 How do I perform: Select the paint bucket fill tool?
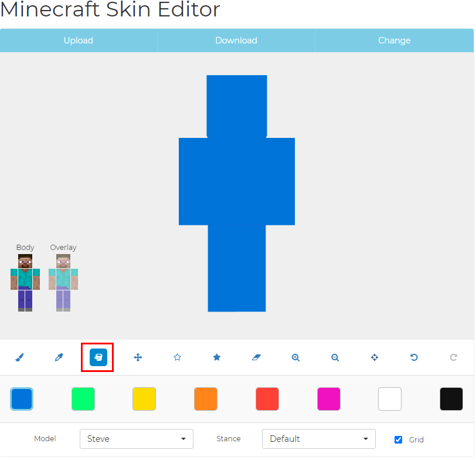coord(98,357)
